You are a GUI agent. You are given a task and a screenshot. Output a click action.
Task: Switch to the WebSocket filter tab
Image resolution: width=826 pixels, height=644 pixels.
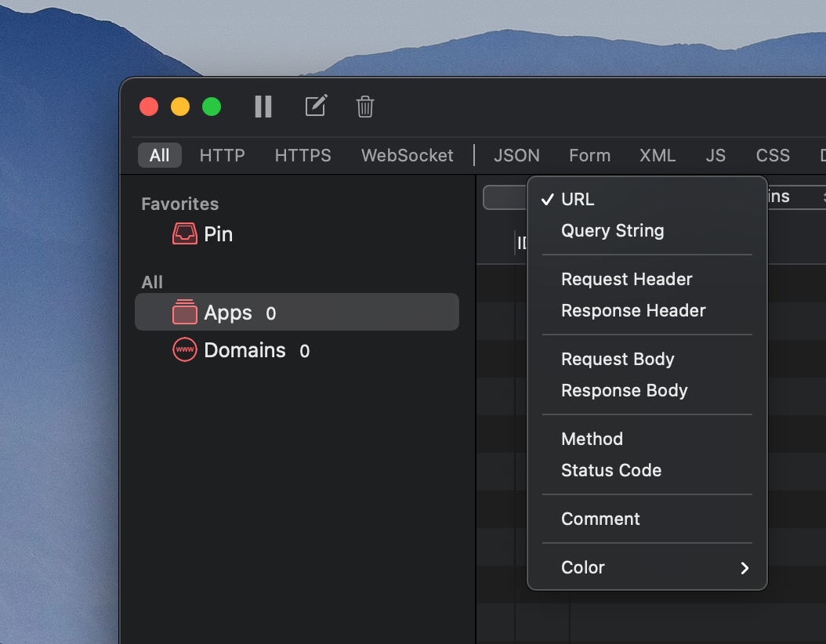point(408,155)
